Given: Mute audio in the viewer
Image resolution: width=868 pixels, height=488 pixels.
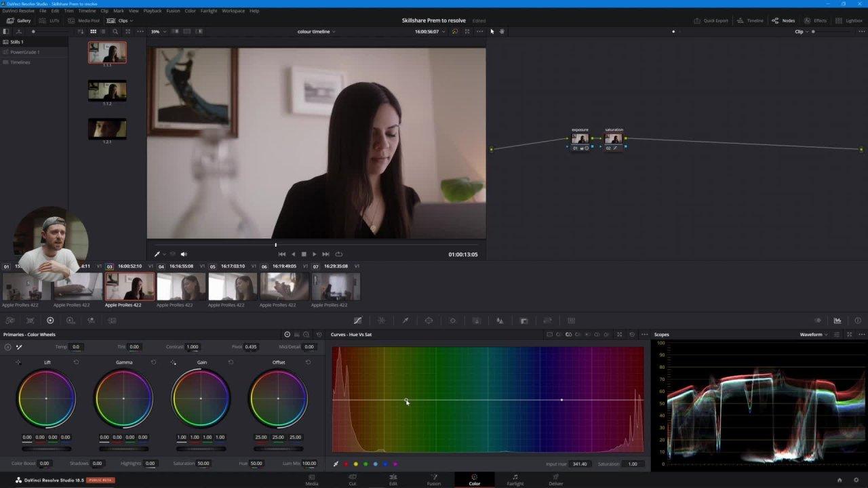Looking at the screenshot, I should [x=184, y=253].
